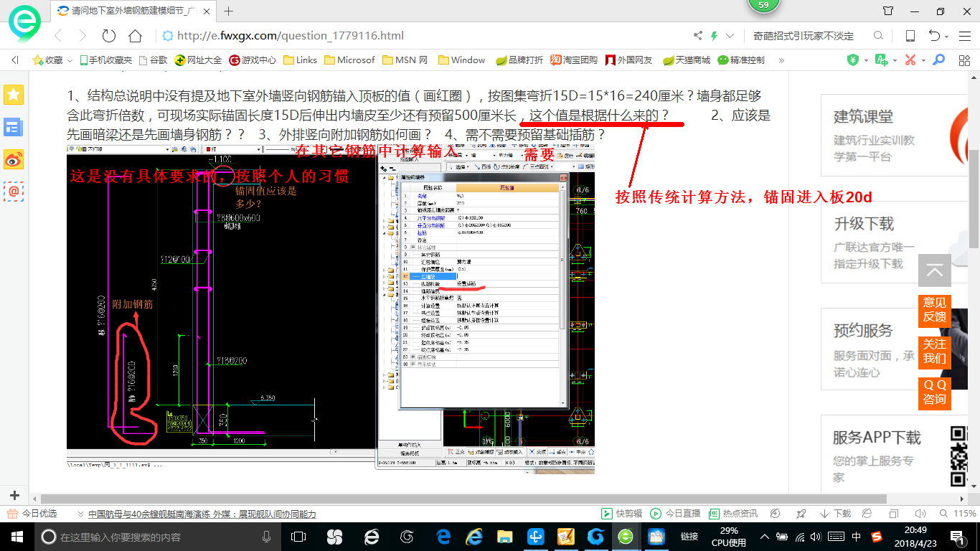Collapse bookmarks bar with left chevron
The width and height of the screenshot is (980, 551).
pyautogui.click(x=14, y=60)
